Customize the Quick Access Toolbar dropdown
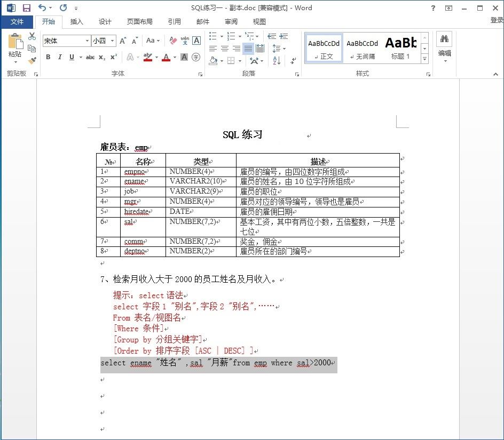This screenshot has height=440, width=504. point(76,8)
